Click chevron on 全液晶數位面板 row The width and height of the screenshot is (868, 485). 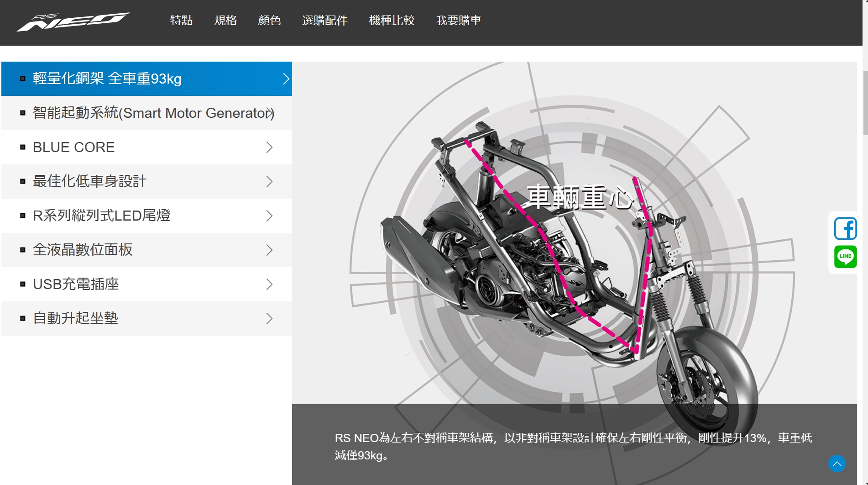[x=270, y=250]
